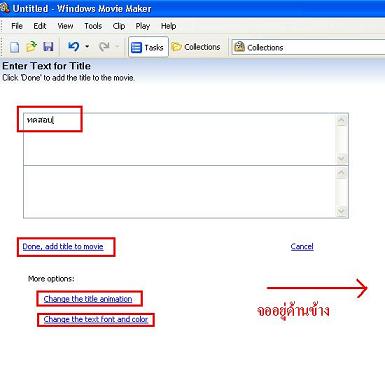Click the New Project icon
Screen dimensions: 385x378
coord(14,47)
